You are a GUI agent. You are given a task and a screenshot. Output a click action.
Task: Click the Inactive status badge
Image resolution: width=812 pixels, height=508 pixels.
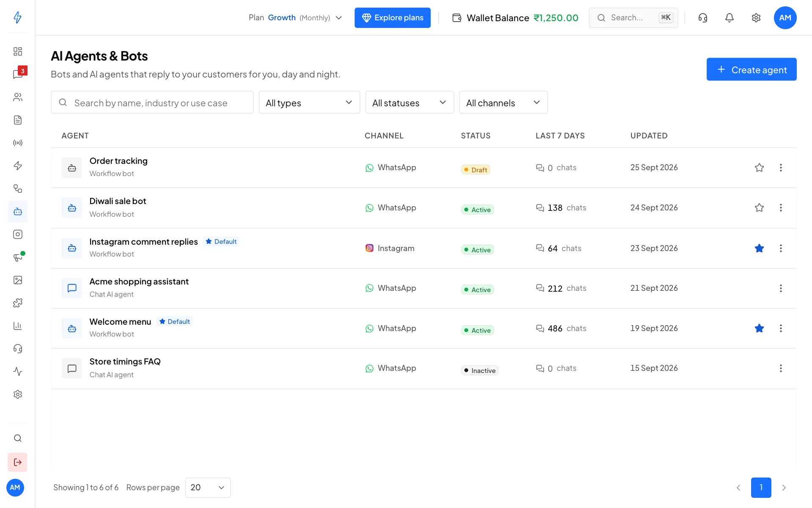(x=480, y=370)
